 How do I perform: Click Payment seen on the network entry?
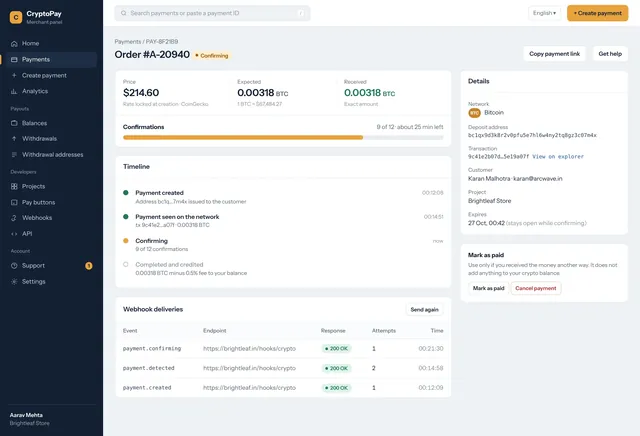point(283,220)
